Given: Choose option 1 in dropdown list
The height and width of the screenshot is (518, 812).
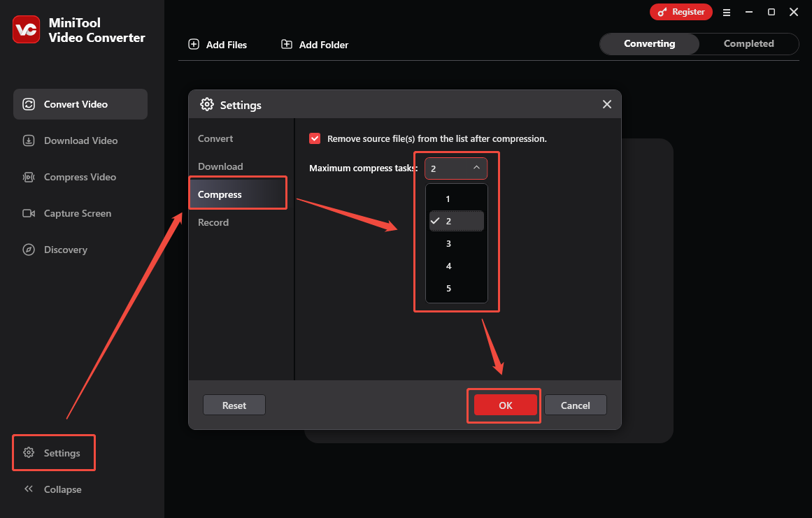Looking at the screenshot, I should coord(456,199).
